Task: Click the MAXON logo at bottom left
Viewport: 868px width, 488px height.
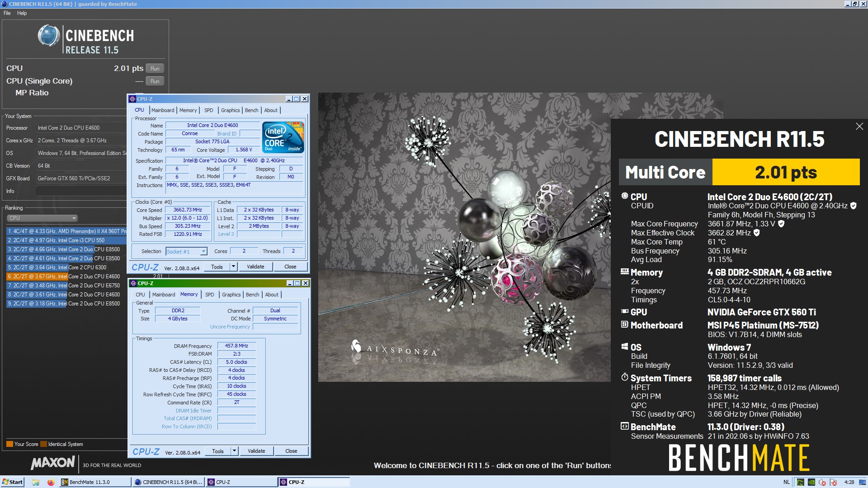Action: (53, 463)
